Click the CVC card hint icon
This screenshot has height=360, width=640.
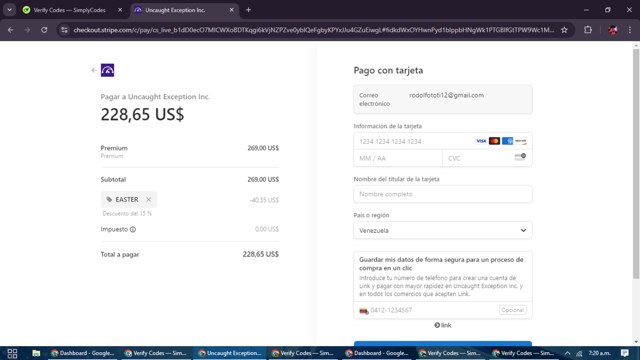coord(520,157)
